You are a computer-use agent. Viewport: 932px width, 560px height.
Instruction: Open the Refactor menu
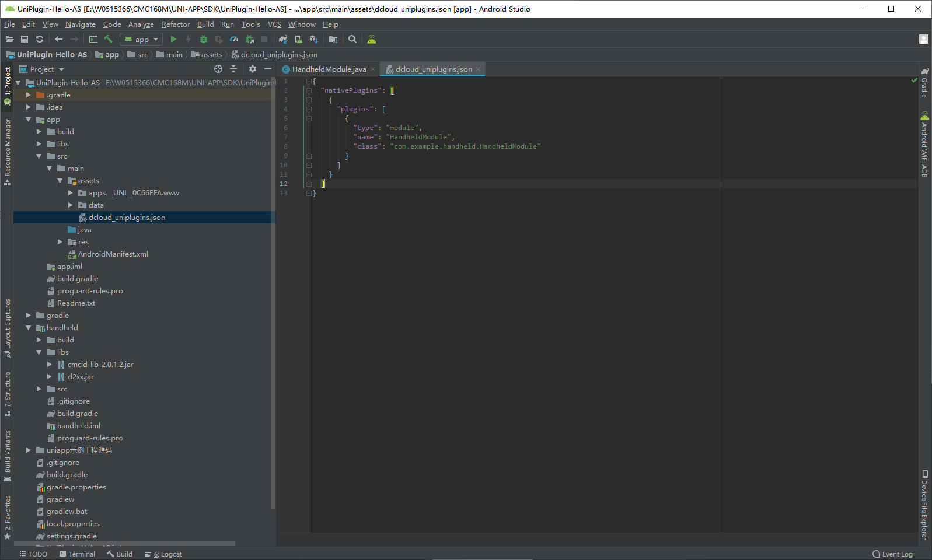pyautogui.click(x=176, y=24)
